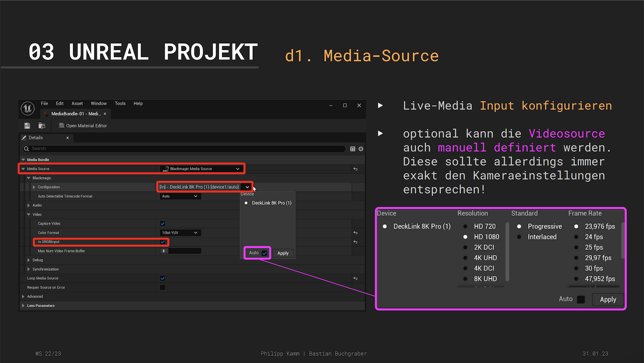The height and width of the screenshot is (363, 644).
Task: Toggle the Is SRGBInput checkbox
Action: tap(163, 242)
